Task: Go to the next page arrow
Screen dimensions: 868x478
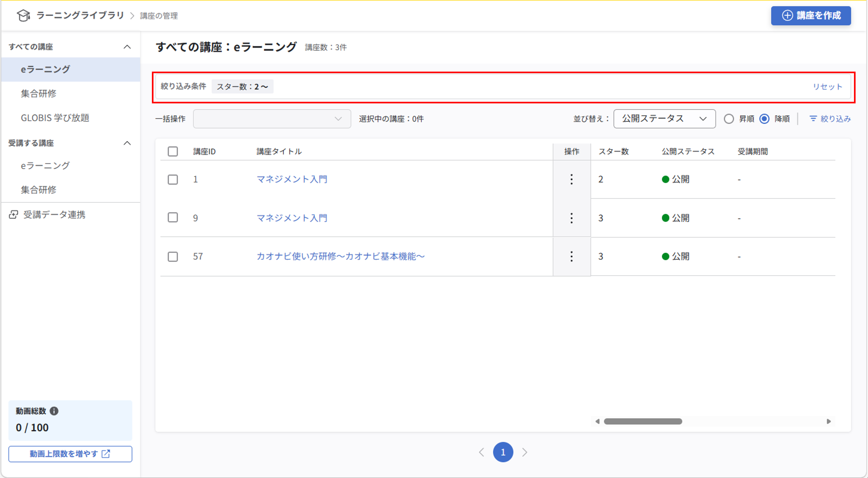Action: pyautogui.click(x=525, y=452)
